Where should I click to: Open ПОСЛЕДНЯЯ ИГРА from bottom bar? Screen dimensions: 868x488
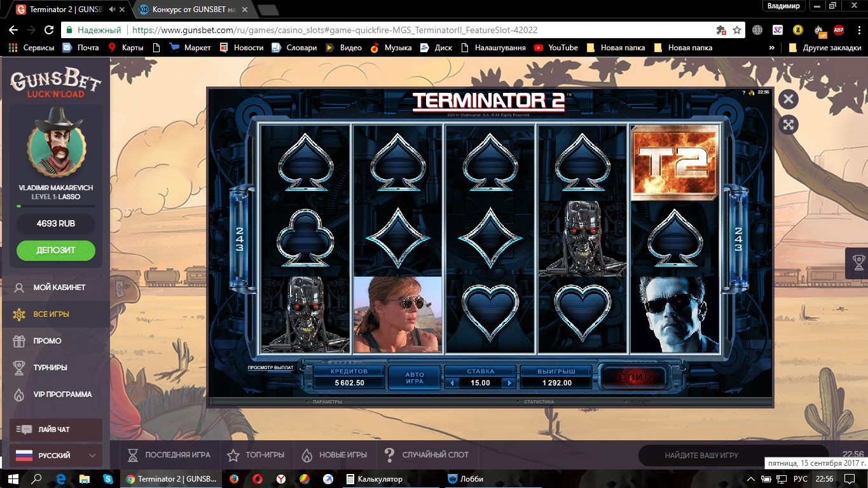169,455
